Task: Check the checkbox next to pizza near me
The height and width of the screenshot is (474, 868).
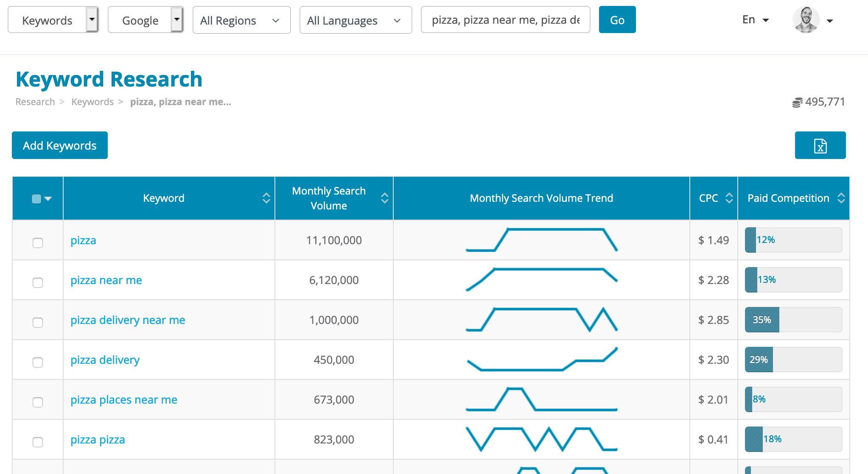Action: (x=38, y=283)
